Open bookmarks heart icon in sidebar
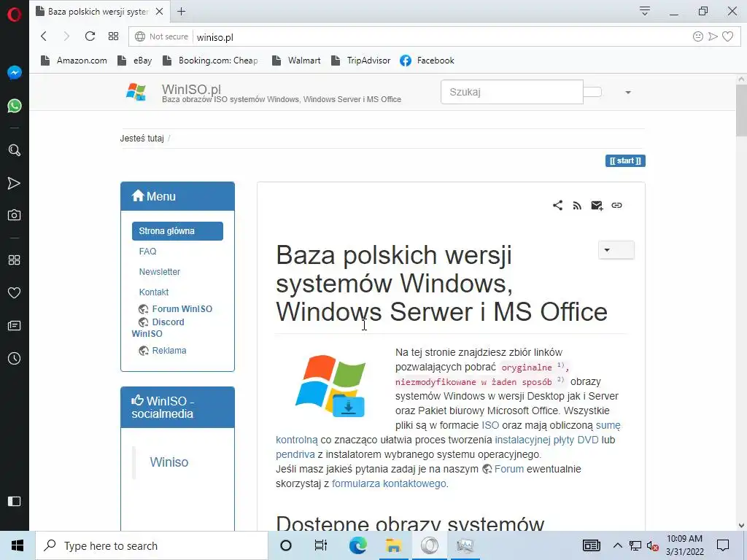Image resolution: width=747 pixels, height=560 pixels. 15,293
